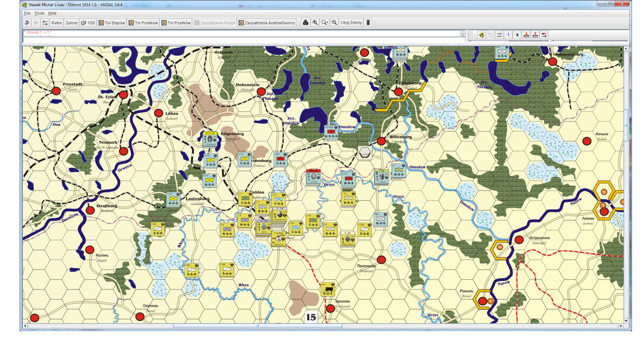644x357 pixels.
Task: Click the red up-arrow tray icon
Action: click(x=535, y=35)
